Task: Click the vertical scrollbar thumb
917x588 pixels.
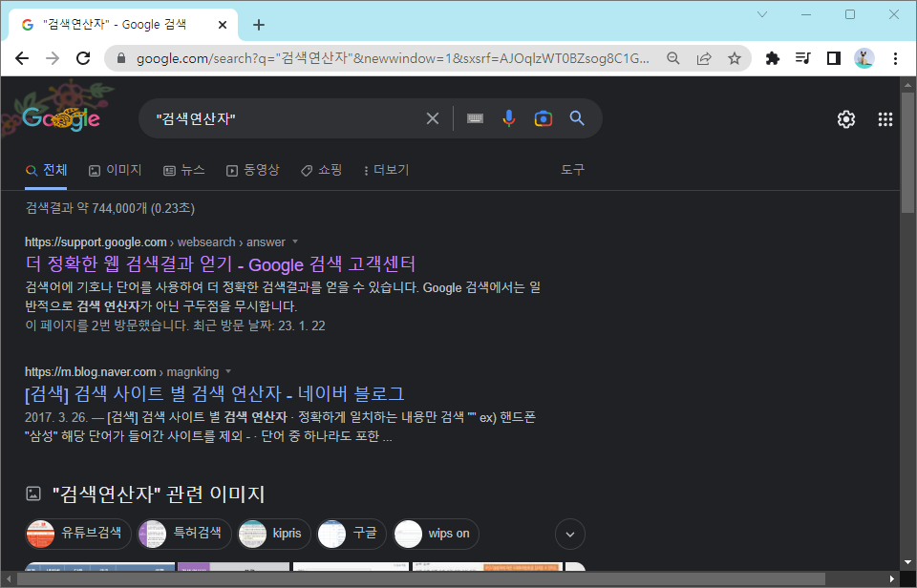Action: [x=907, y=153]
